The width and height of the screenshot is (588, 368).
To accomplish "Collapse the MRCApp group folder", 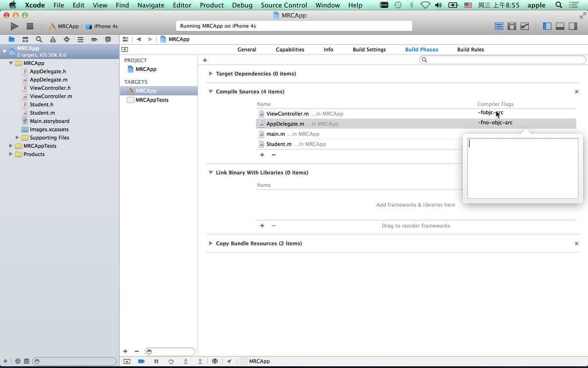I will (11, 63).
